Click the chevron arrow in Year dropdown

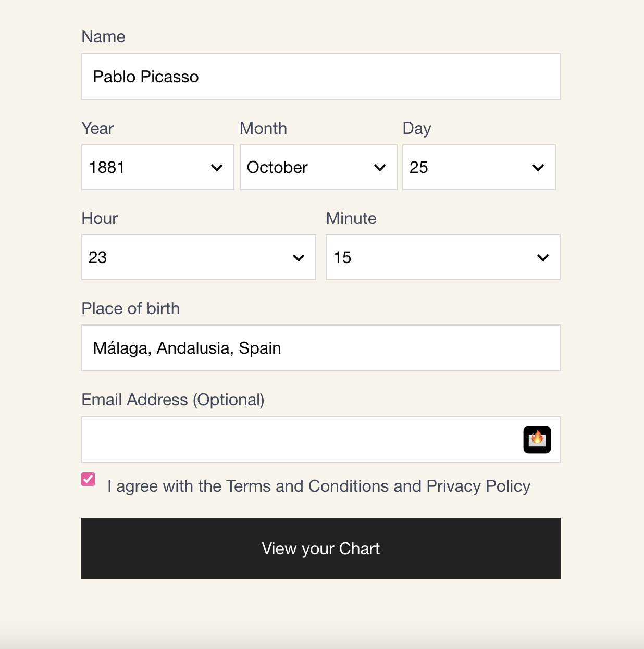pyautogui.click(x=217, y=168)
